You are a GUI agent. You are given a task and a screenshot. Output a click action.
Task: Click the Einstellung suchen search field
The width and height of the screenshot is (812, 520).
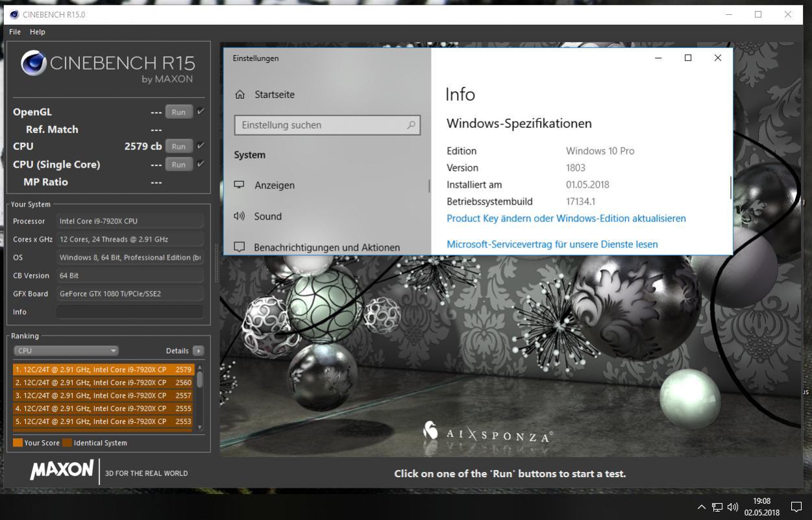pyautogui.click(x=327, y=125)
